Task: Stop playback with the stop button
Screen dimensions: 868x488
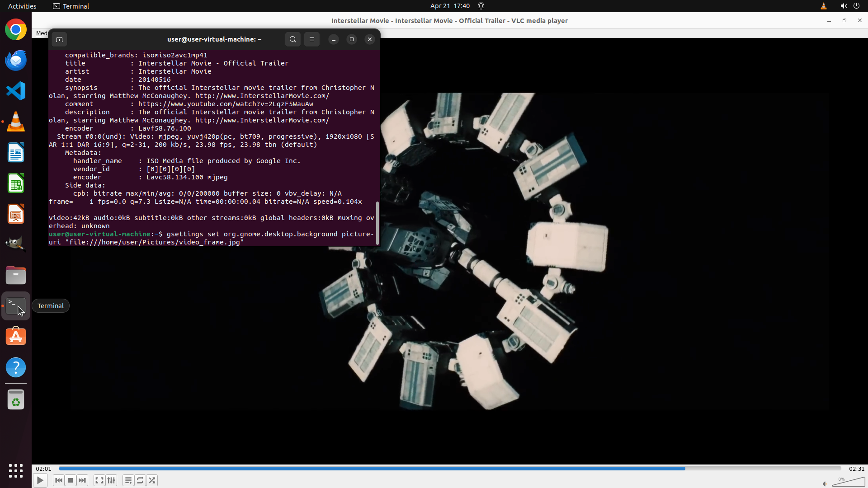Action: point(71,480)
